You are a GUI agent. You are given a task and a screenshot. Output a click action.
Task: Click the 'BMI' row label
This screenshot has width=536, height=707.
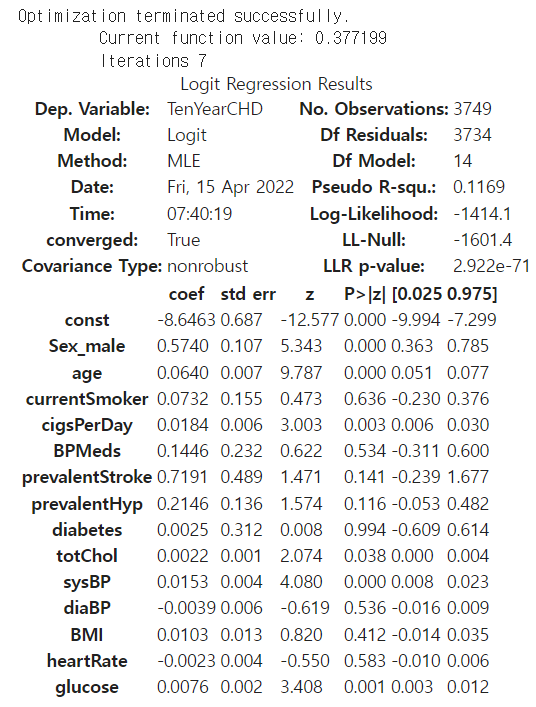click(x=87, y=635)
